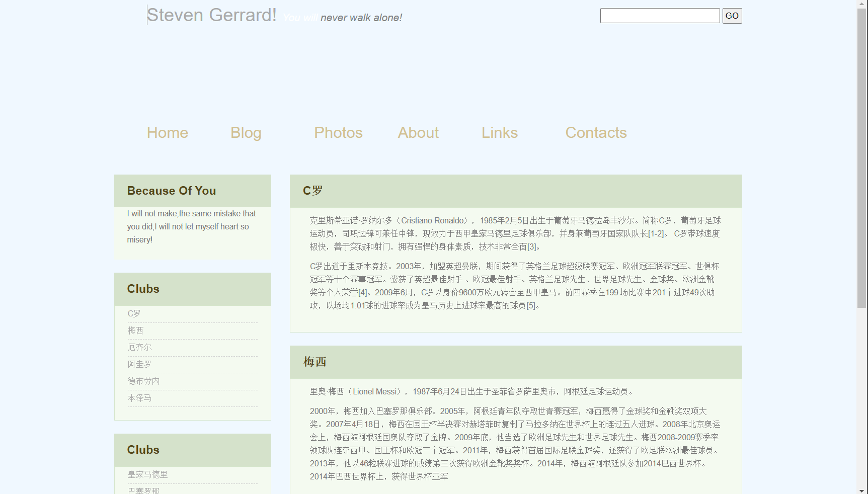The height and width of the screenshot is (494, 868).
Task: Click the paragraph starting 克里斯蒂亚诺·罗纳尔多
Action: point(515,233)
